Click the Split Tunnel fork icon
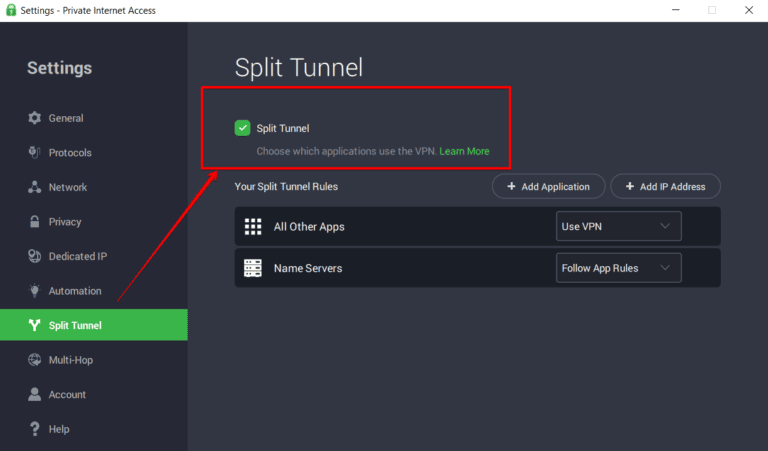Image resolution: width=768 pixels, height=451 pixels. [x=34, y=325]
